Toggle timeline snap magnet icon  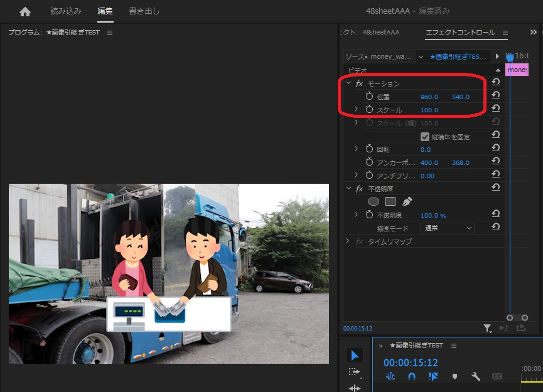(411, 376)
